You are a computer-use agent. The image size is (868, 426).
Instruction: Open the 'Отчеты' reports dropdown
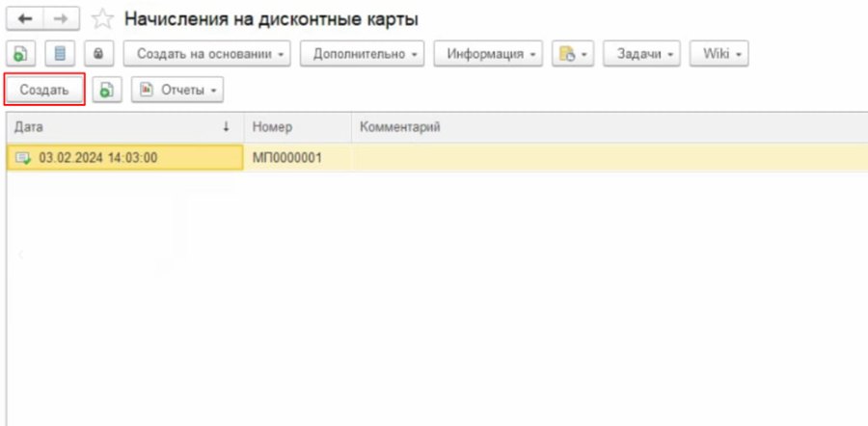pyautogui.click(x=177, y=90)
